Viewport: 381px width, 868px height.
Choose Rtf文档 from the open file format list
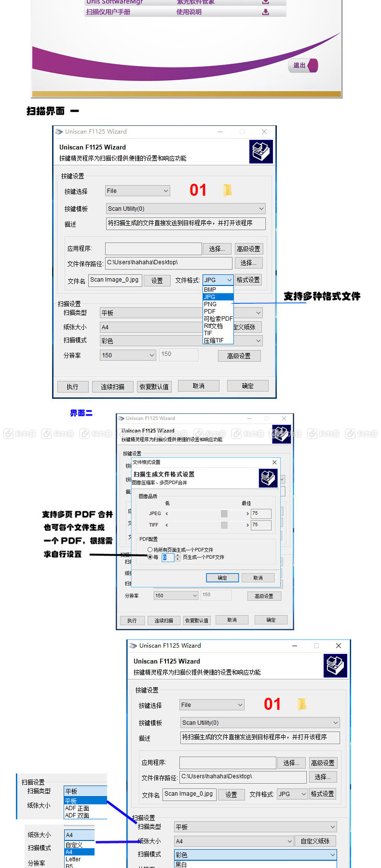click(x=218, y=326)
